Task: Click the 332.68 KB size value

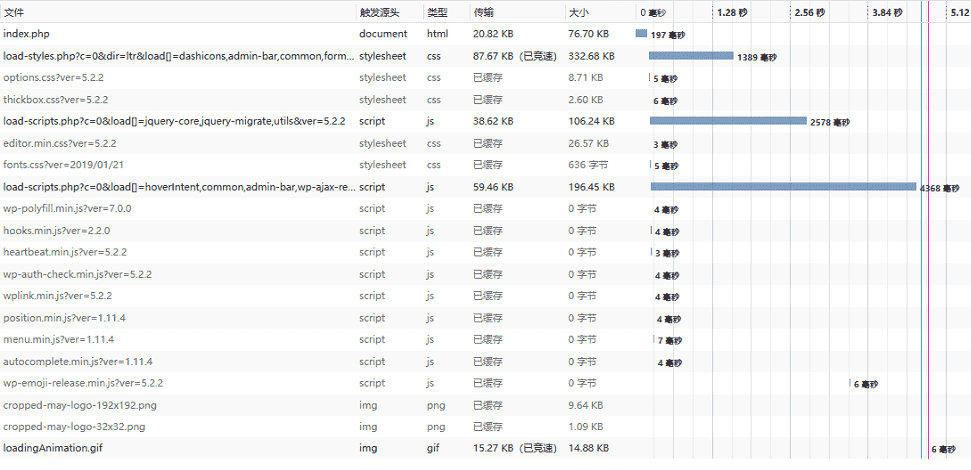Action: pos(591,56)
